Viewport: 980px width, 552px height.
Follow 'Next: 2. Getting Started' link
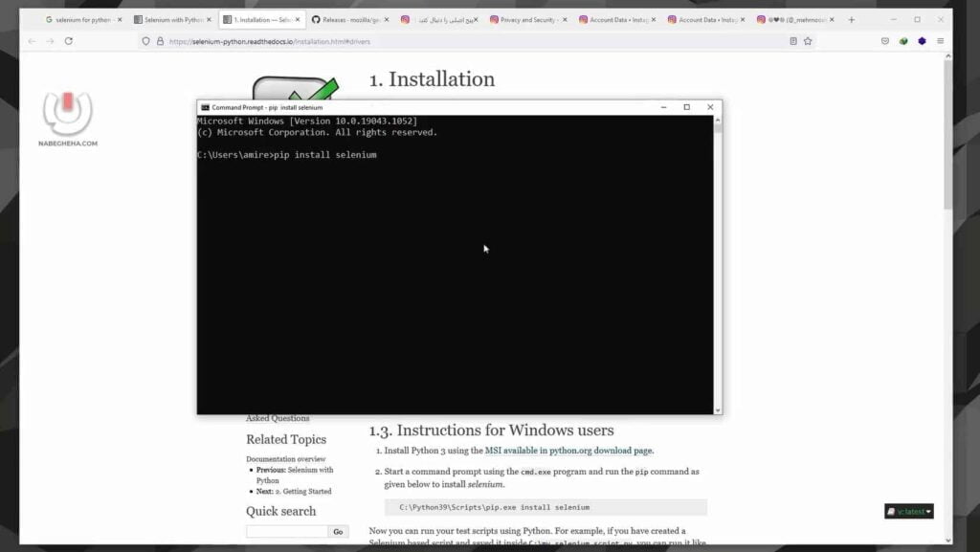click(294, 492)
